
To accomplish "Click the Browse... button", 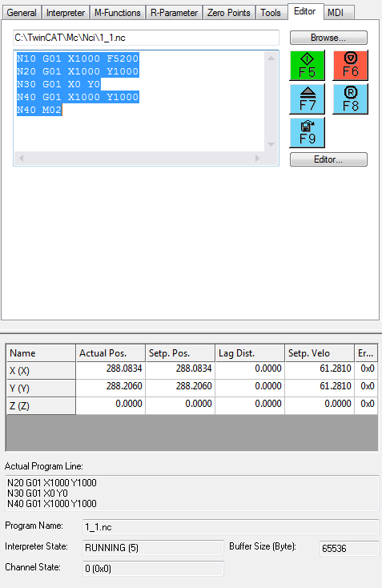I will [x=328, y=38].
